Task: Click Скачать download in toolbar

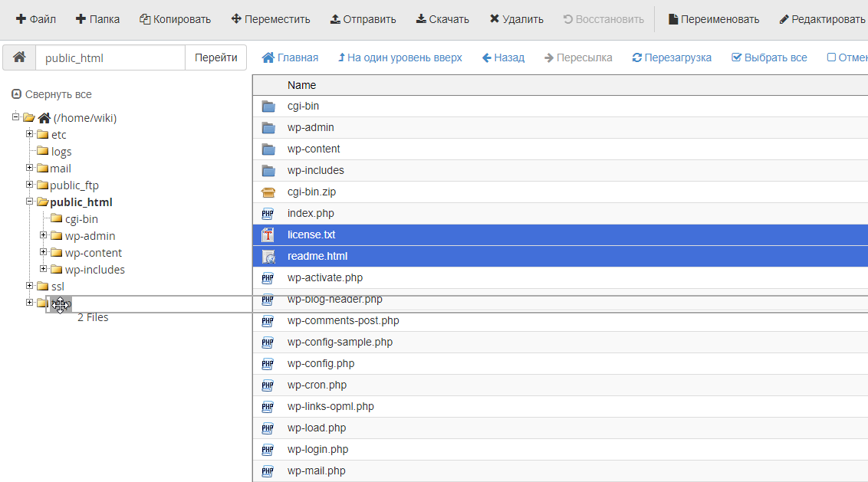Action: tap(442, 19)
